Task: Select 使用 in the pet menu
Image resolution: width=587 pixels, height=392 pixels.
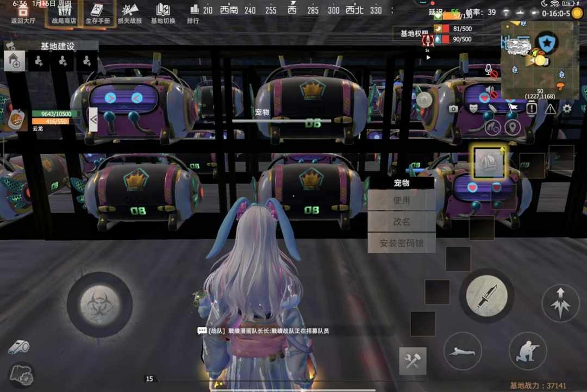Action: [402, 200]
